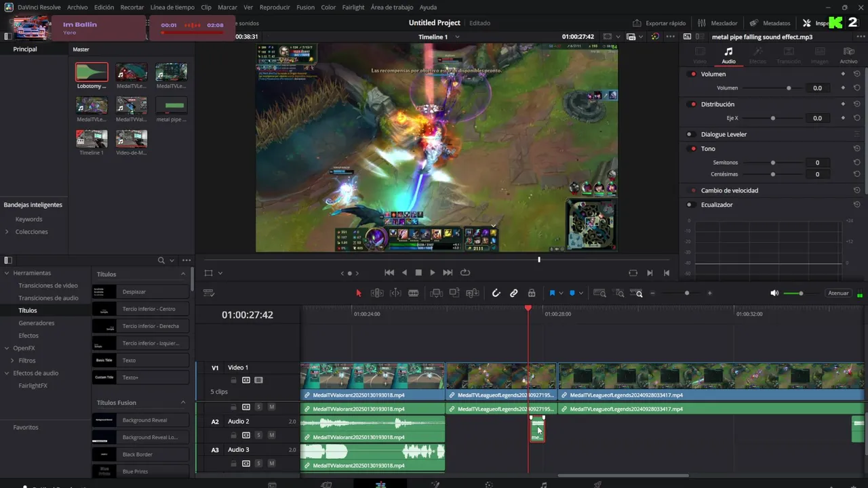
Task: Open the marker color dropdown arrow
Action: (x=581, y=293)
